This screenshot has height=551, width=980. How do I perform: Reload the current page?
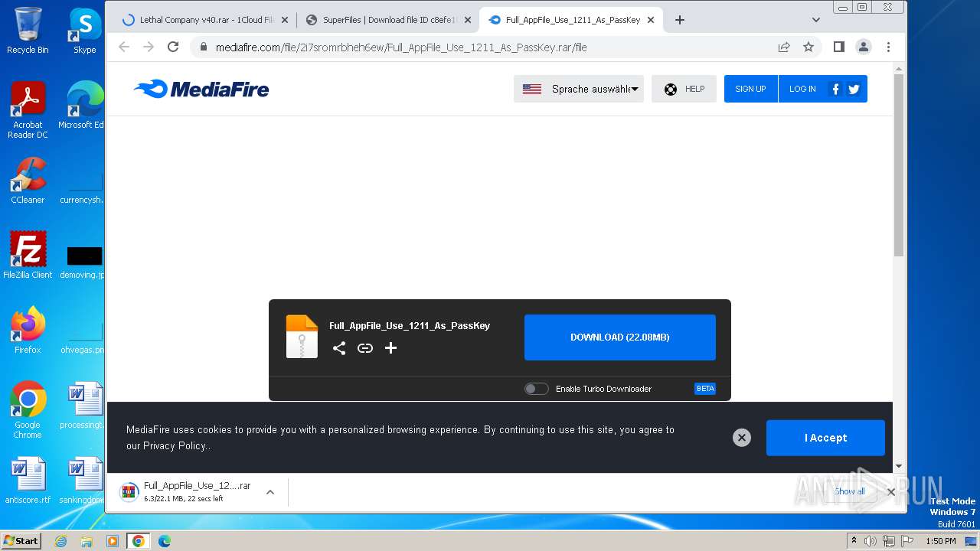click(x=173, y=47)
